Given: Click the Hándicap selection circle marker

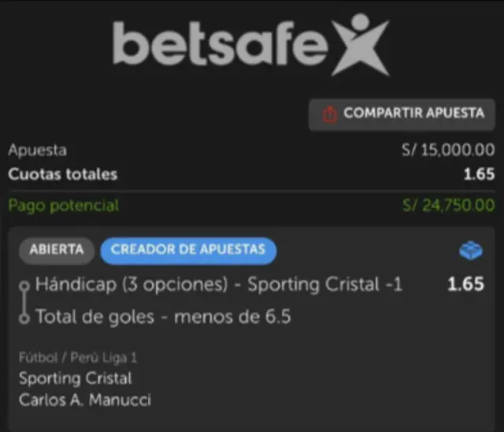Looking at the screenshot, I should coord(24,285).
